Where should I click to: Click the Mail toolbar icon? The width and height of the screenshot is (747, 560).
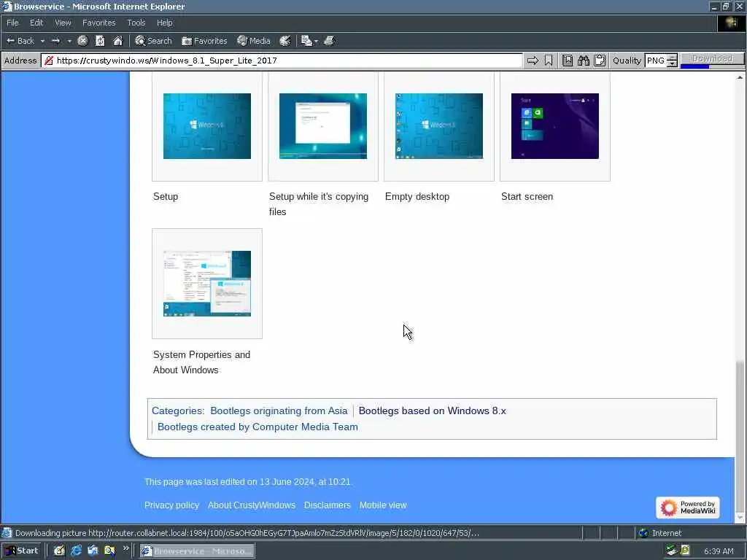pyautogui.click(x=306, y=41)
